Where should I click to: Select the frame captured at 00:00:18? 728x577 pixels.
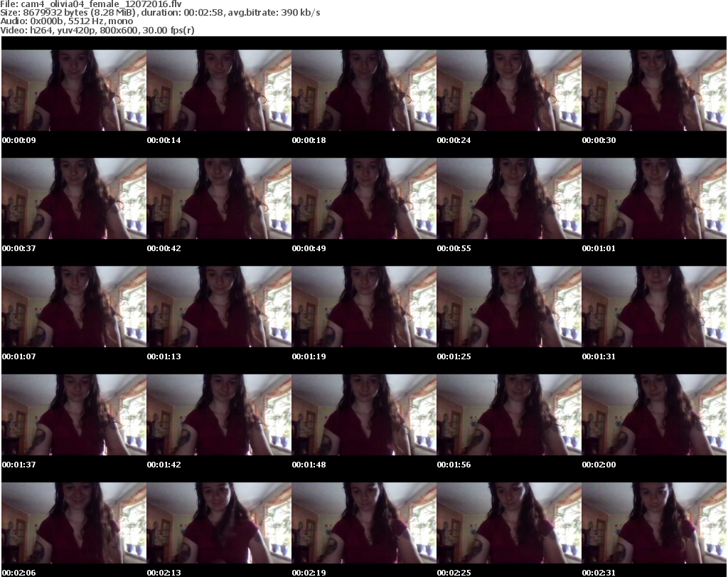pyautogui.click(x=363, y=90)
